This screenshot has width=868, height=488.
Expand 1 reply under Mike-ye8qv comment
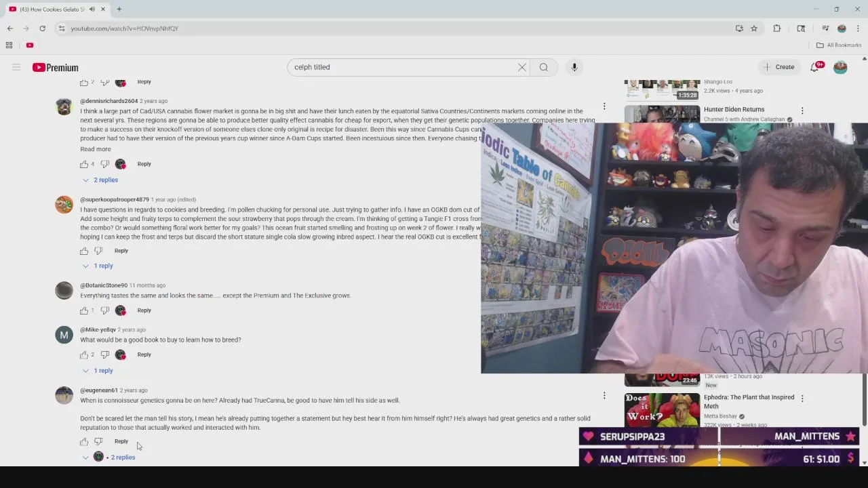[x=98, y=371]
